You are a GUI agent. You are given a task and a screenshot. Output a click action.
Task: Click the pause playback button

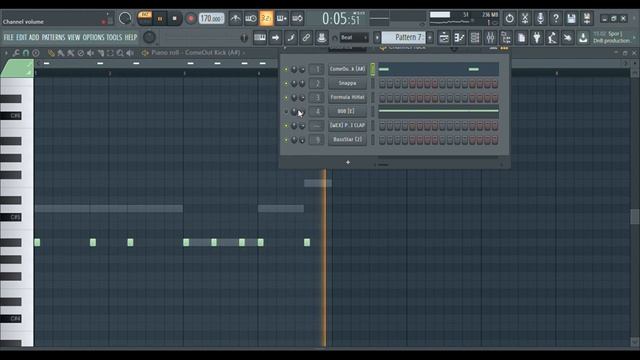160,19
